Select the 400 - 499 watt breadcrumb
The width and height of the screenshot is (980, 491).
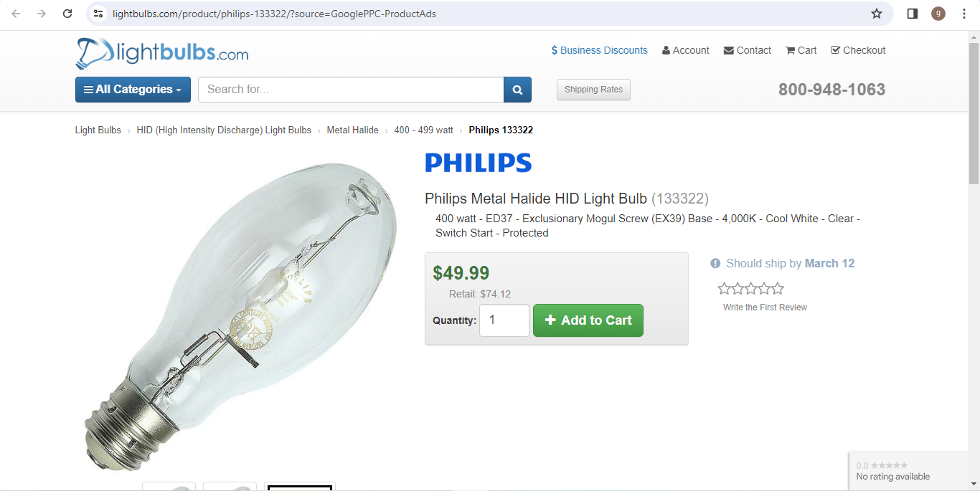[423, 130]
